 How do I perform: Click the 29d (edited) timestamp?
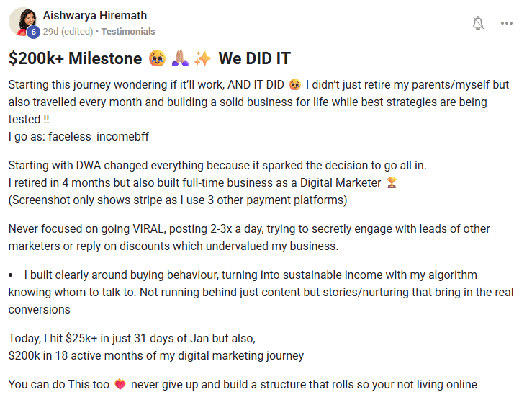pyautogui.click(x=69, y=32)
